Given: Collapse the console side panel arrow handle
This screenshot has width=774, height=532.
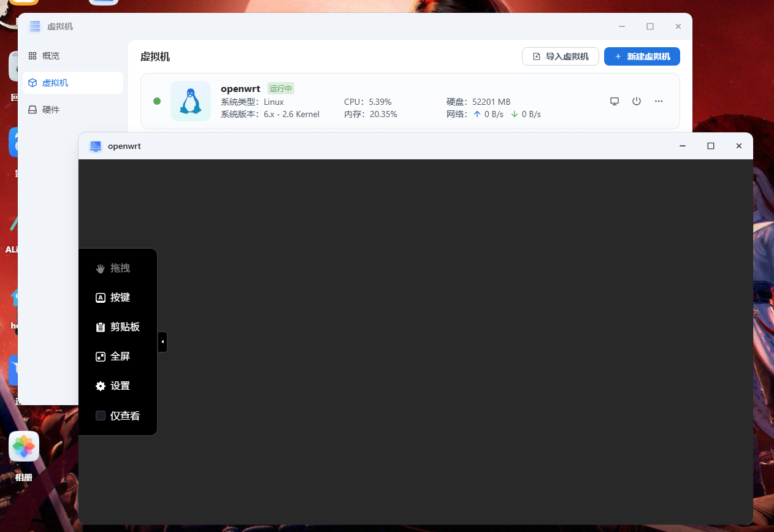Looking at the screenshot, I should [x=163, y=342].
